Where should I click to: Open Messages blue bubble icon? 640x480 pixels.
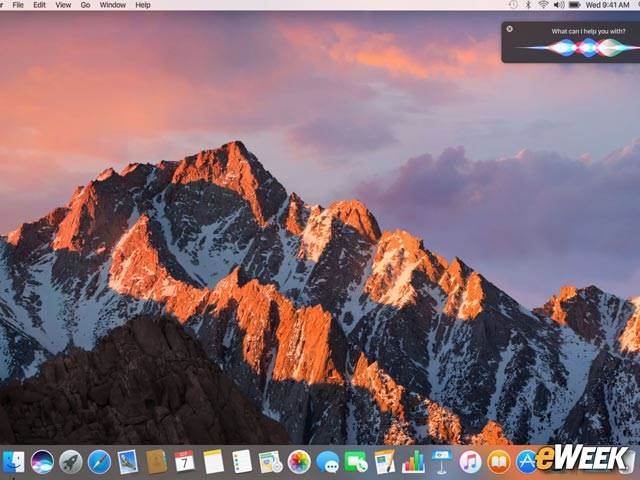(x=328, y=462)
